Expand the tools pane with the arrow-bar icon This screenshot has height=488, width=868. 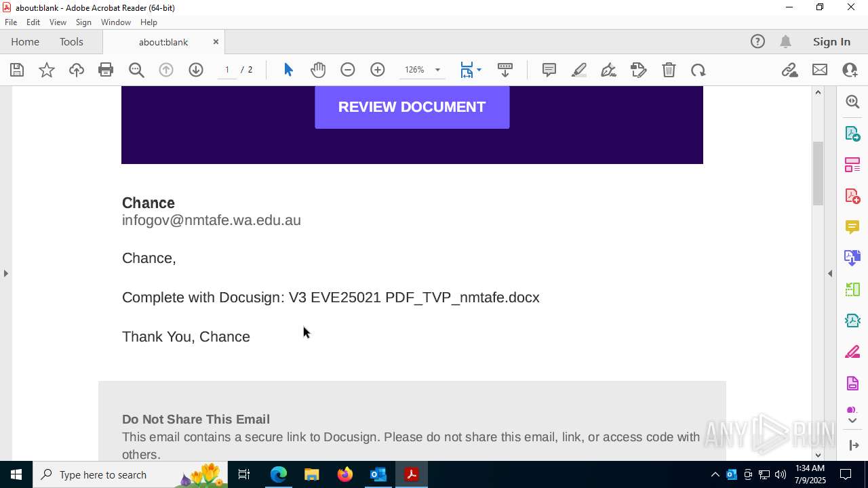click(x=852, y=445)
